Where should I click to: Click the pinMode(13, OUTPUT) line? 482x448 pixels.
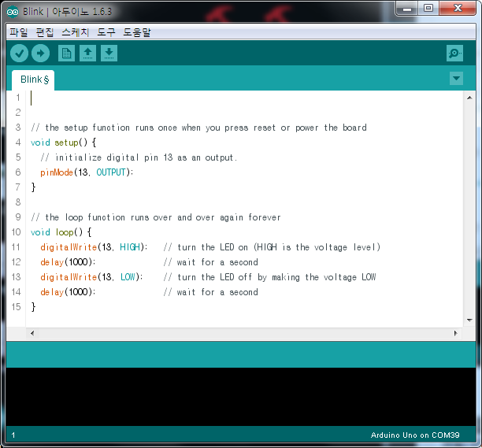click(87, 172)
